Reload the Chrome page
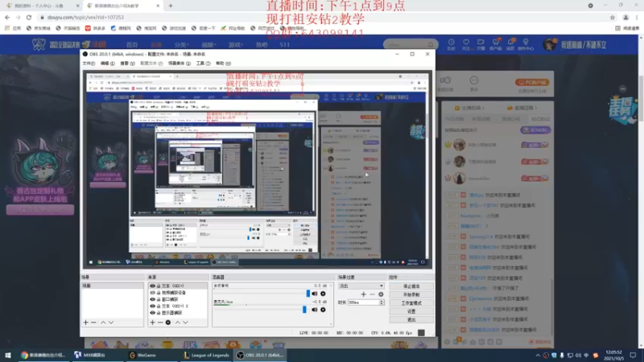 [29, 17]
